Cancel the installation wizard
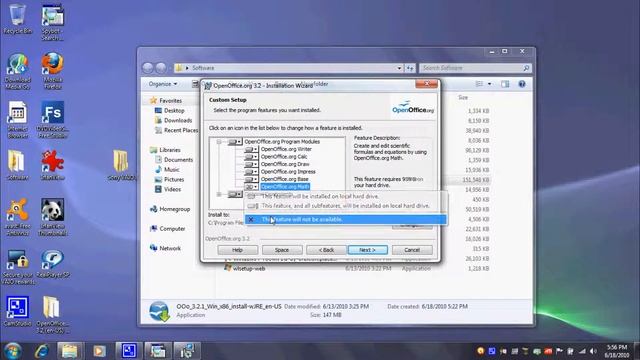 tap(412, 250)
